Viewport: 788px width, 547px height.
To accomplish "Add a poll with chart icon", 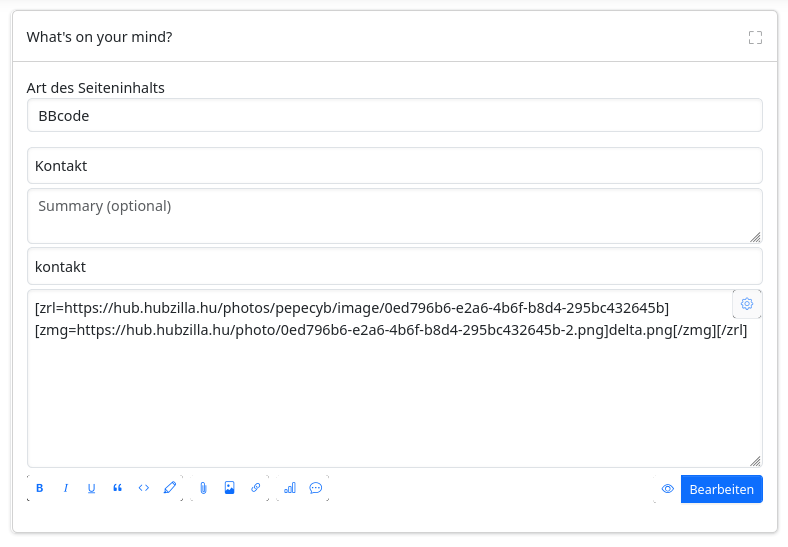I will [x=290, y=488].
